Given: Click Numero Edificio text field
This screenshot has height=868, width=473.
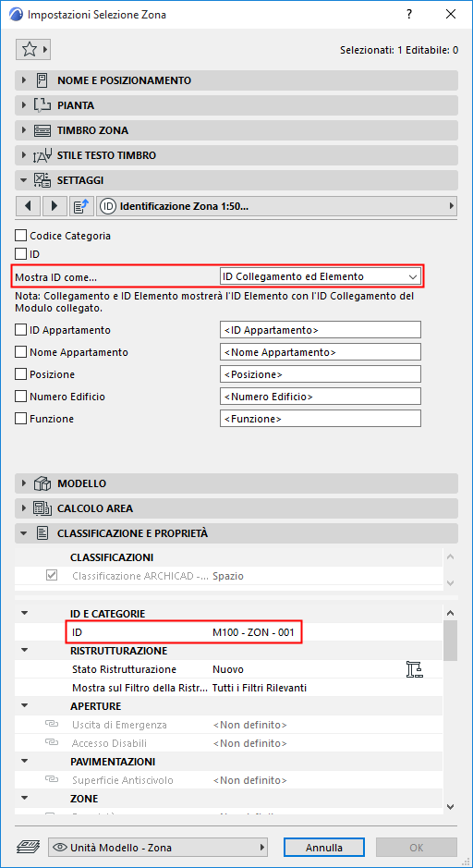Looking at the screenshot, I should 321,397.
